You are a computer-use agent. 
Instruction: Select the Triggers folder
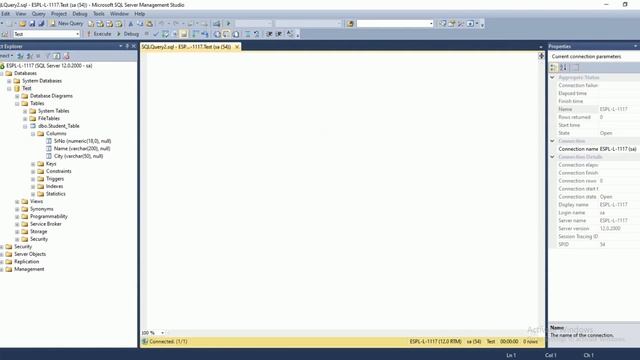55,179
